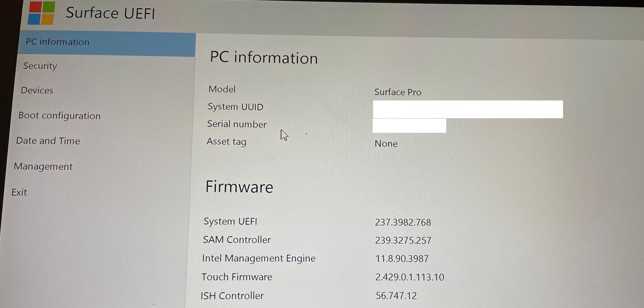This screenshot has width=644, height=308.
Task: Select the PC information menu item
Action: pyautogui.click(x=107, y=44)
